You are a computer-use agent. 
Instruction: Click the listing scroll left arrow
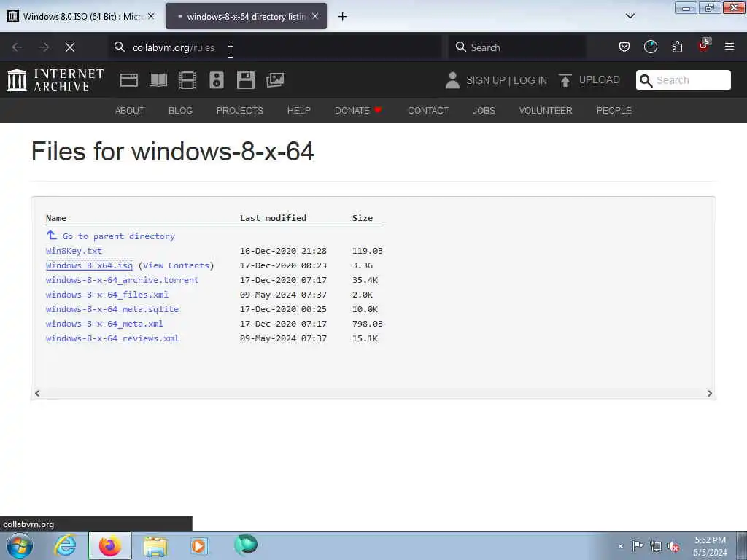(37, 393)
